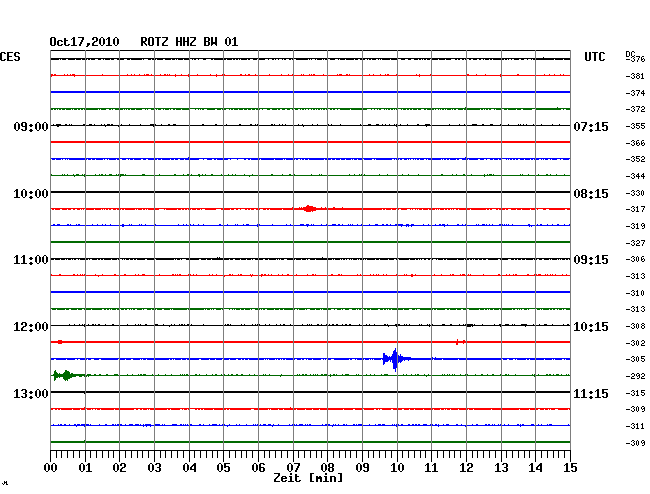Click the green seismic burst near minute 00
This screenshot has width=650, height=494.
65,375
